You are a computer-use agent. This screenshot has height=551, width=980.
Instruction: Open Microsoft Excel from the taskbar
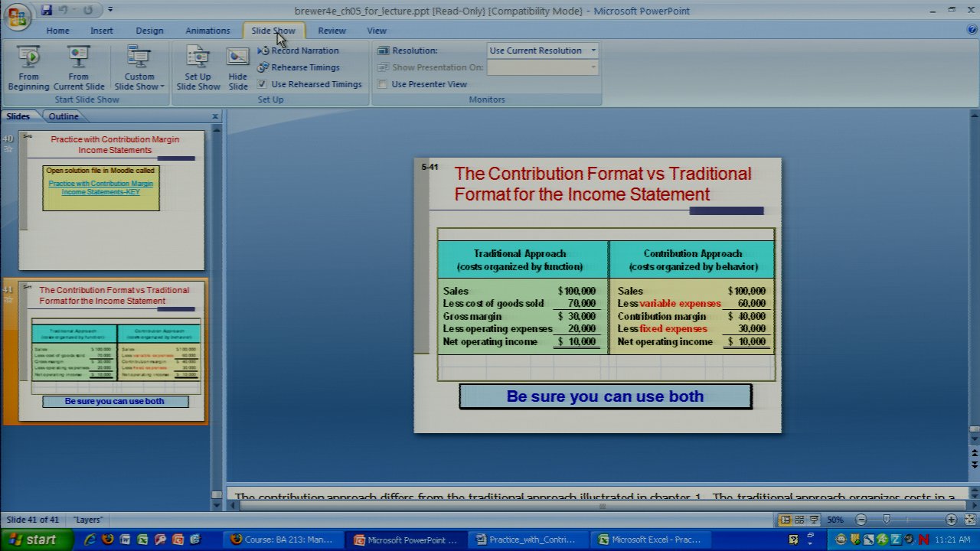click(x=653, y=540)
